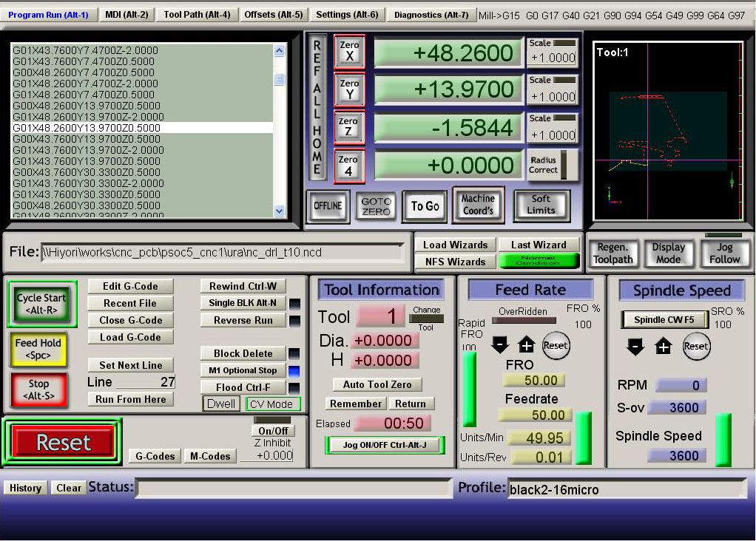Toggle M1 Optional Stop
The image size is (756, 541).
[x=243, y=370]
